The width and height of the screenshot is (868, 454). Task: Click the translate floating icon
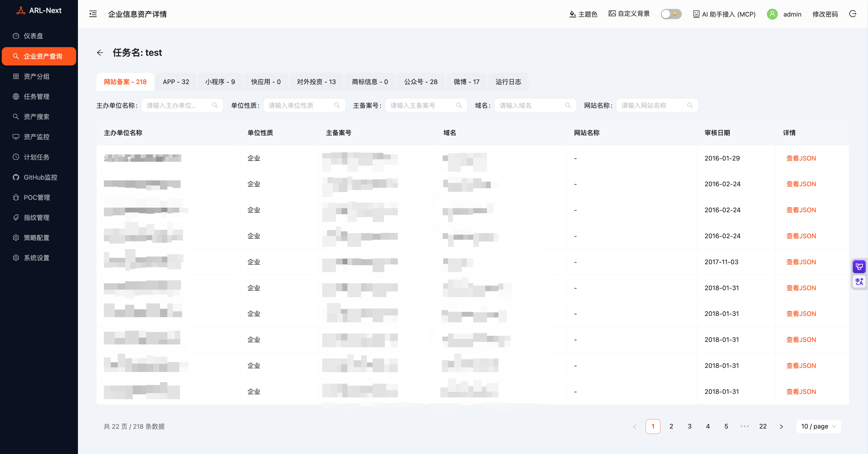[859, 282]
